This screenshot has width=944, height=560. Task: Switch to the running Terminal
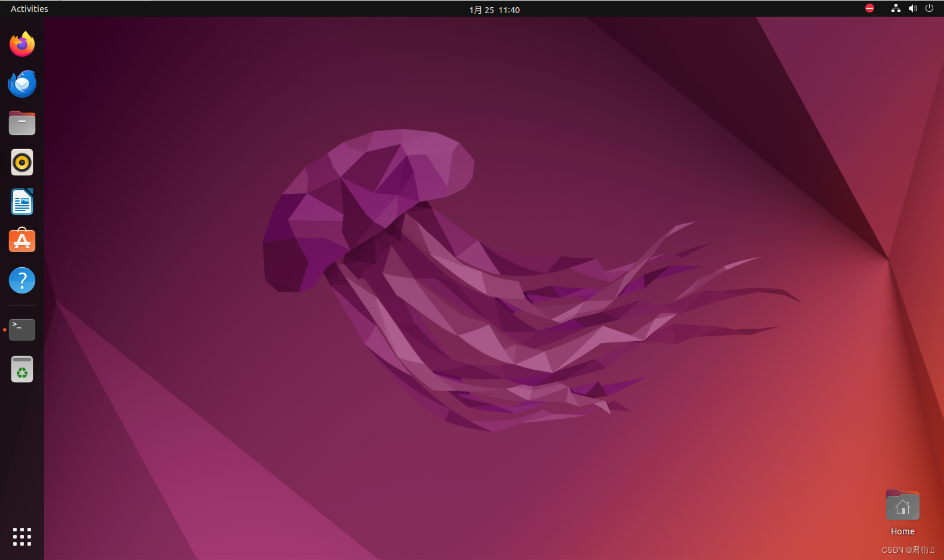coord(22,329)
